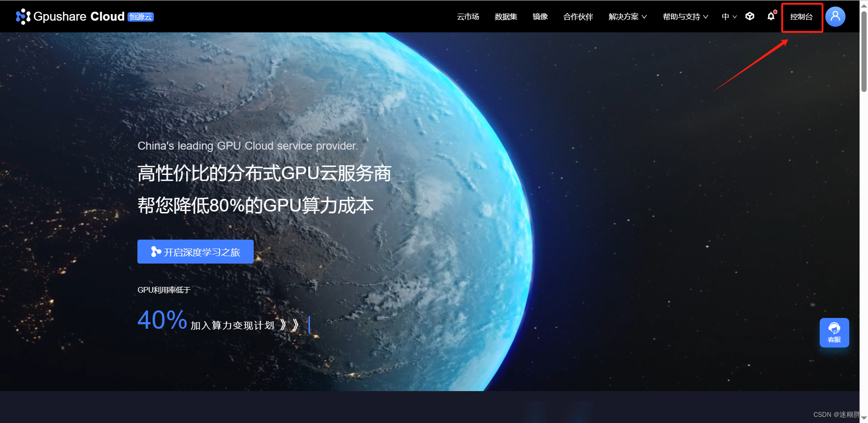Image resolution: width=868 pixels, height=423 pixels.
Task: Open the 控制台 console link
Action: (x=801, y=17)
